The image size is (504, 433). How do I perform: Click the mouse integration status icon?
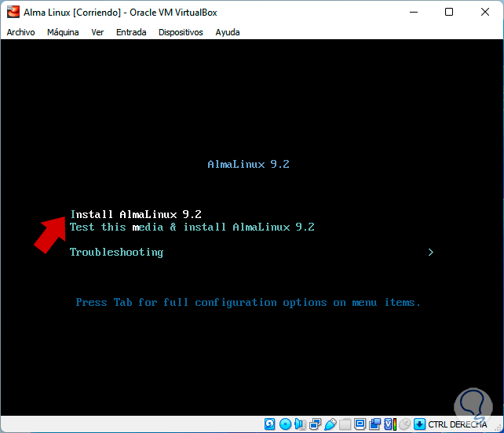[x=404, y=424]
